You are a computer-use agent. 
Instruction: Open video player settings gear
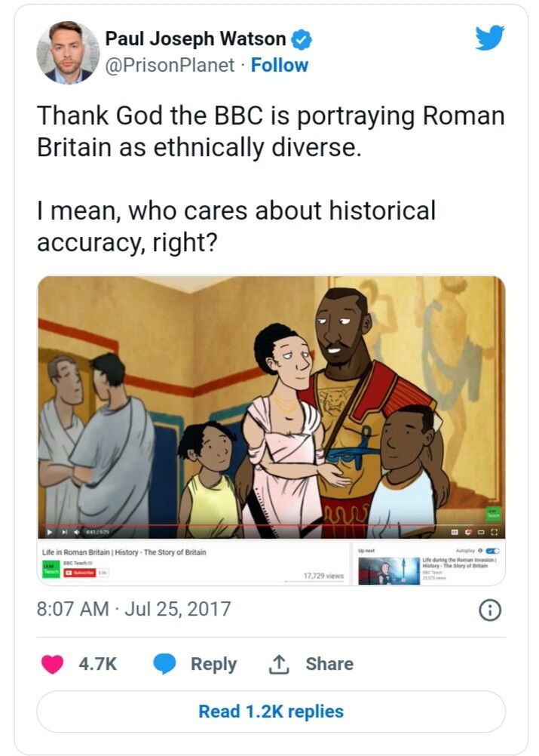[x=467, y=532]
